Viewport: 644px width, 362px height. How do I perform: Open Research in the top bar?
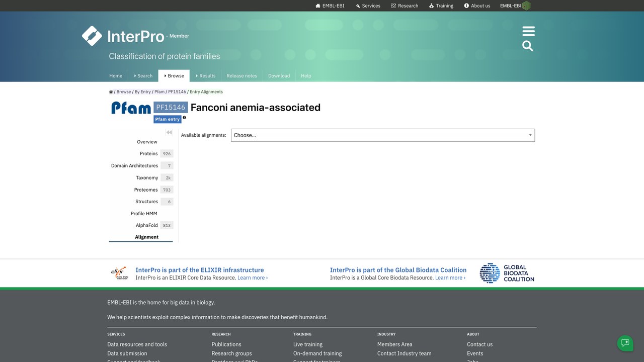click(405, 6)
